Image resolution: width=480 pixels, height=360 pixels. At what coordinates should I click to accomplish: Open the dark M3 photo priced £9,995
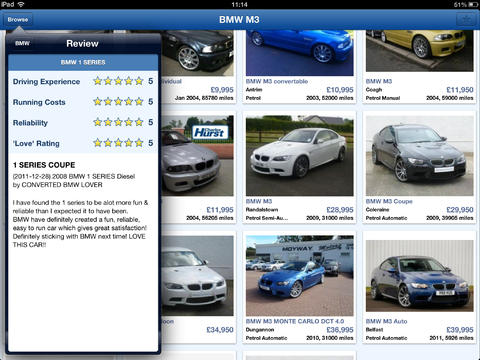198,53
